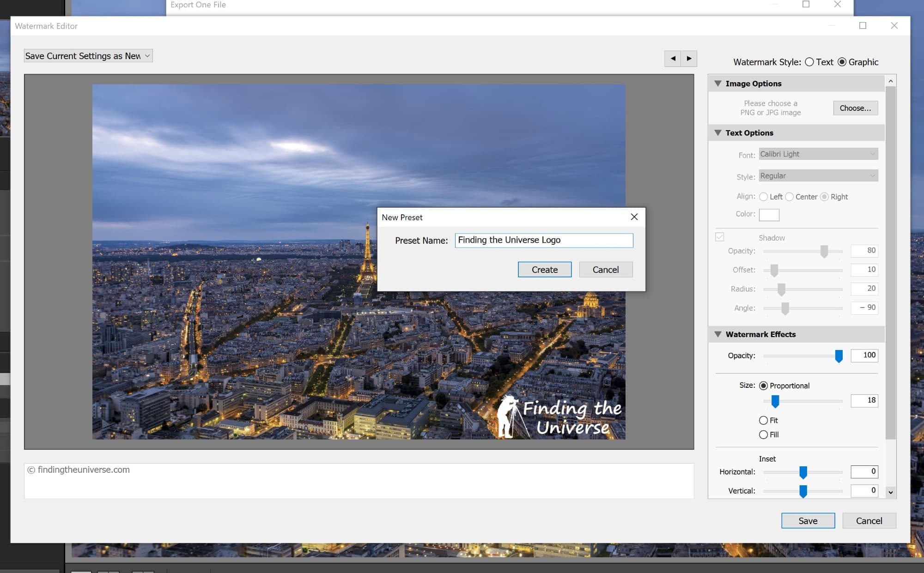This screenshot has width=924, height=573.
Task: Save the watermark settings
Action: (808, 520)
